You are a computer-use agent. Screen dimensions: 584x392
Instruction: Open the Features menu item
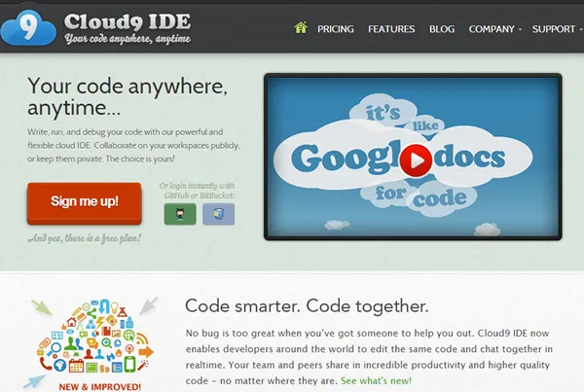click(x=391, y=29)
